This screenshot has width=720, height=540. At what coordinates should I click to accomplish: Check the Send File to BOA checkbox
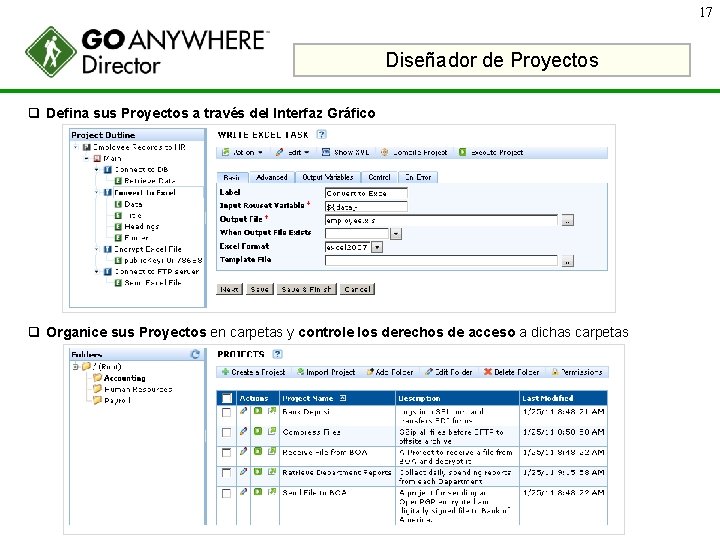(226, 493)
